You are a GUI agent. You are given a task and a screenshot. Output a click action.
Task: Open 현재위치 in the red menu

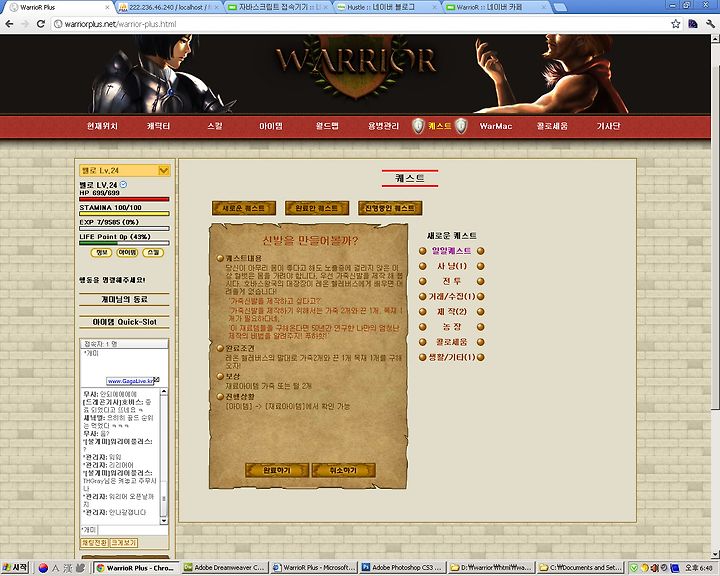tap(102, 126)
